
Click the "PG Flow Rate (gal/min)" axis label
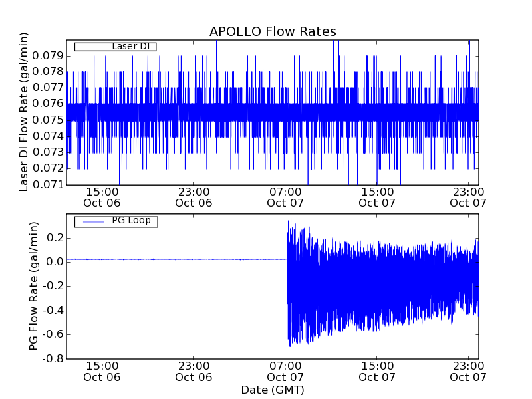[33, 287]
